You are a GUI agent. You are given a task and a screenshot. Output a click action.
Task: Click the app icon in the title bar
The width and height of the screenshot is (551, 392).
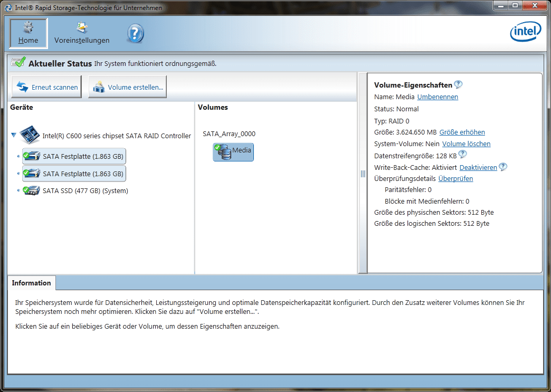coord(8,7)
